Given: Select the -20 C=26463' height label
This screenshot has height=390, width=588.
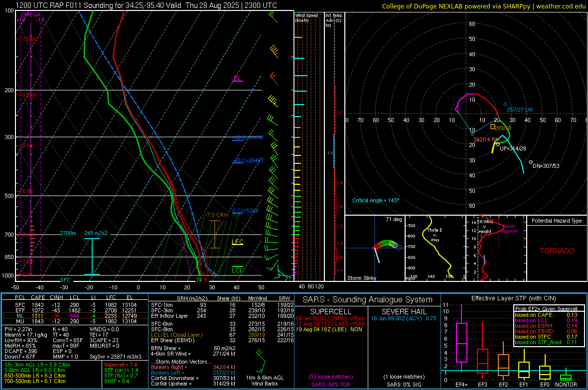Looking at the screenshot, I should point(248,160).
